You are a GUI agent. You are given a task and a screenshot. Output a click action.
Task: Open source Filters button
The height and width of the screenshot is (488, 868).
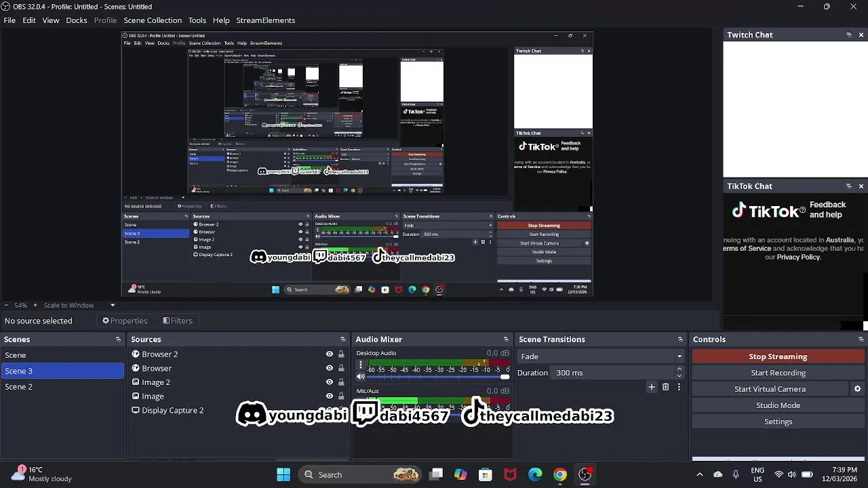point(178,321)
